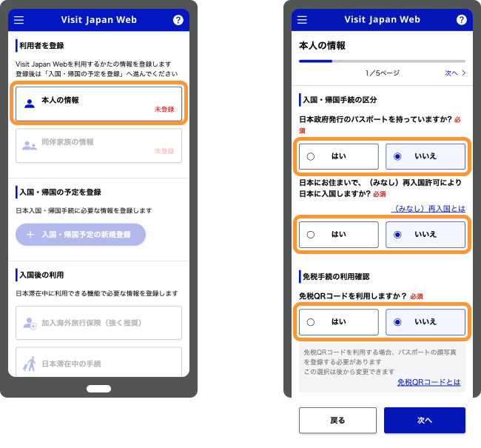Viewport: 481px width, 448px height.
Task: Click the 1/5ページ page indicator
Action: tap(383, 73)
